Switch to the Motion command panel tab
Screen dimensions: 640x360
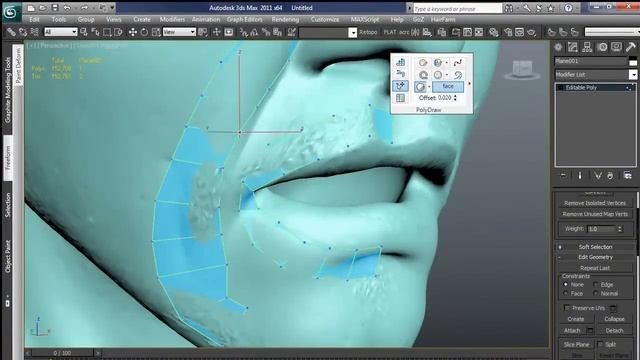[x=602, y=47]
